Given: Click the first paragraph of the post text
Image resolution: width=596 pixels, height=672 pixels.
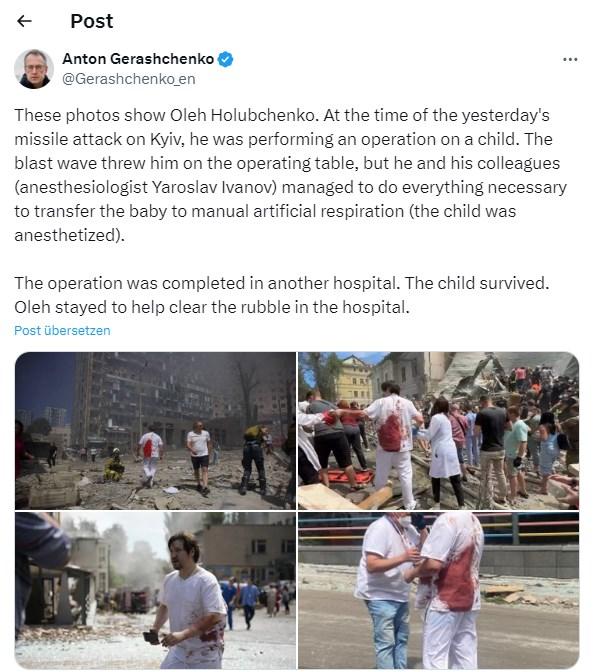Looking at the screenshot, I should click(291, 175).
